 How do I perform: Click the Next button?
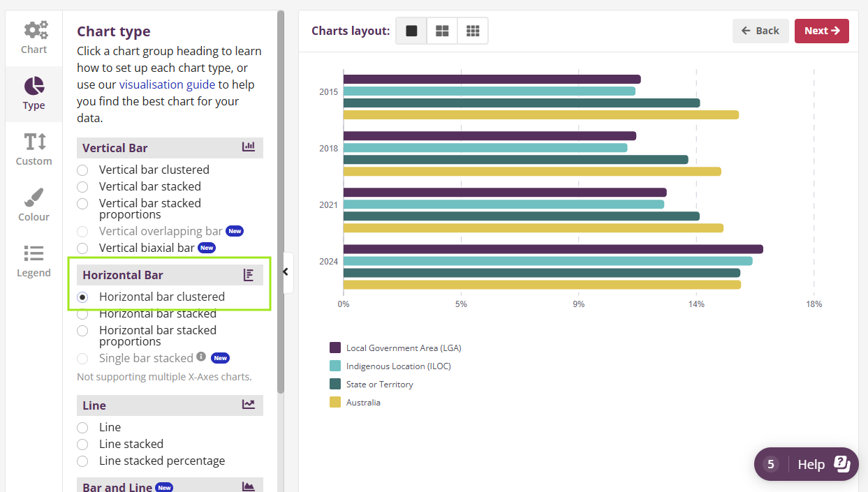point(822,31)
